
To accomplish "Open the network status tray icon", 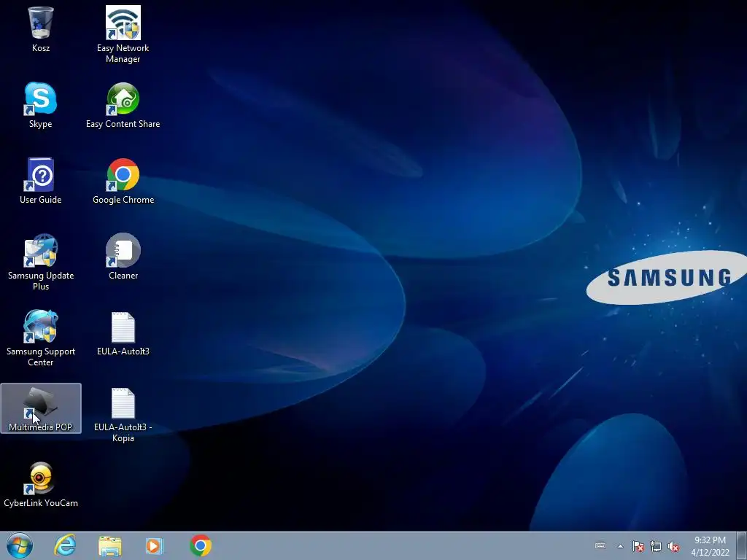I will (656, 546).
